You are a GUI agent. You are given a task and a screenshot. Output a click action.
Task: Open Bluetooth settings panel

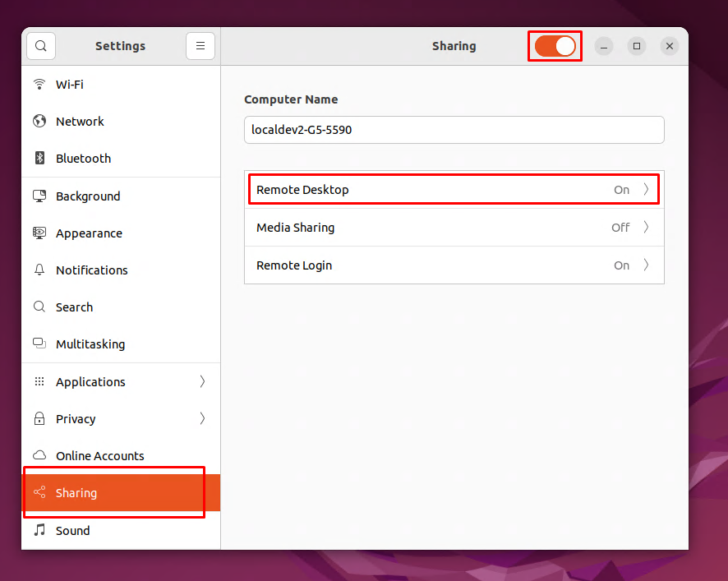pos(121,158)
